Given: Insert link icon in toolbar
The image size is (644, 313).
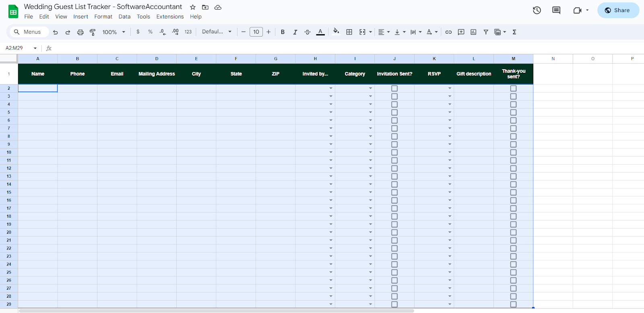Looking at the screenshot, I should coord(448,32).
